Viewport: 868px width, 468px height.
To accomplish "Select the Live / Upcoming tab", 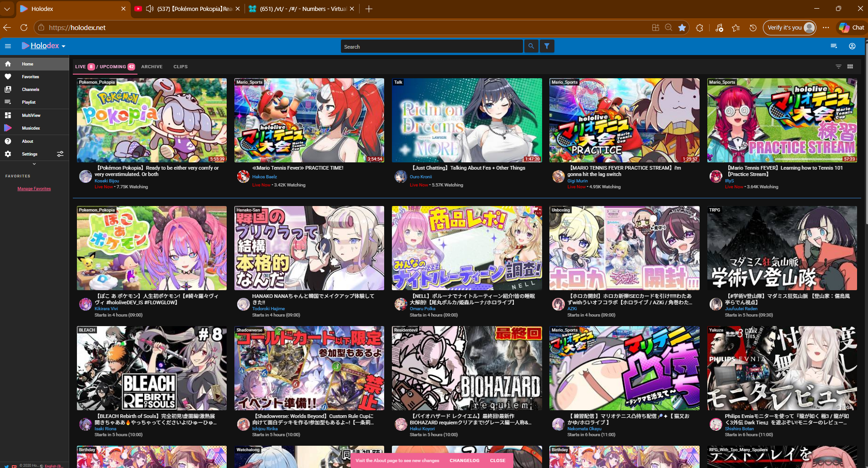I will click(105, 67).
